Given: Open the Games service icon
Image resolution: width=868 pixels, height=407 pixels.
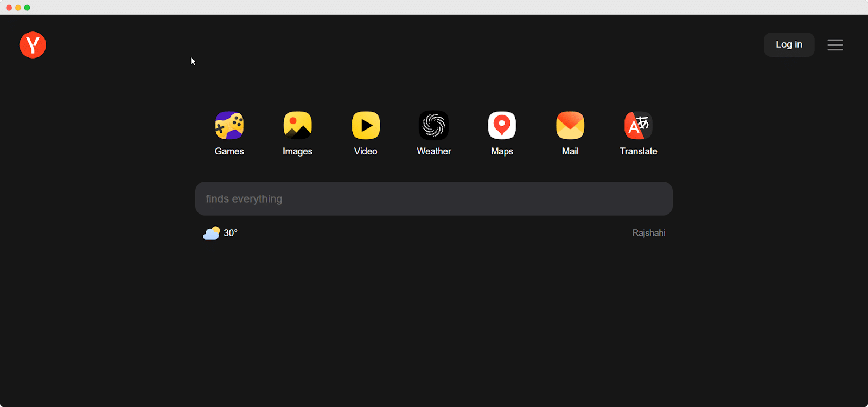Looking at the screenshot, I should point(229,125).
